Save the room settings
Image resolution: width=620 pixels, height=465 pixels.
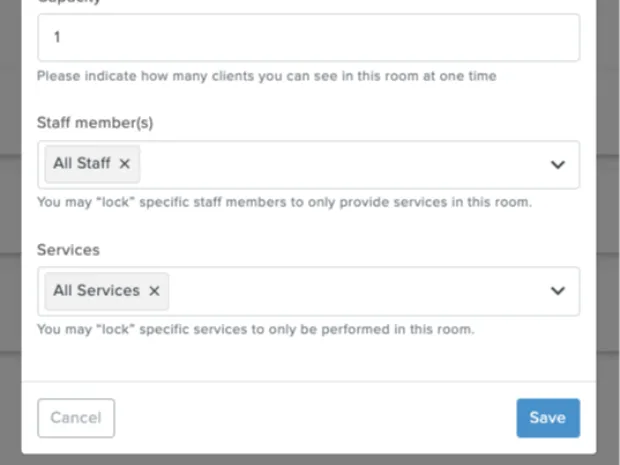click(x=547, y=418)
